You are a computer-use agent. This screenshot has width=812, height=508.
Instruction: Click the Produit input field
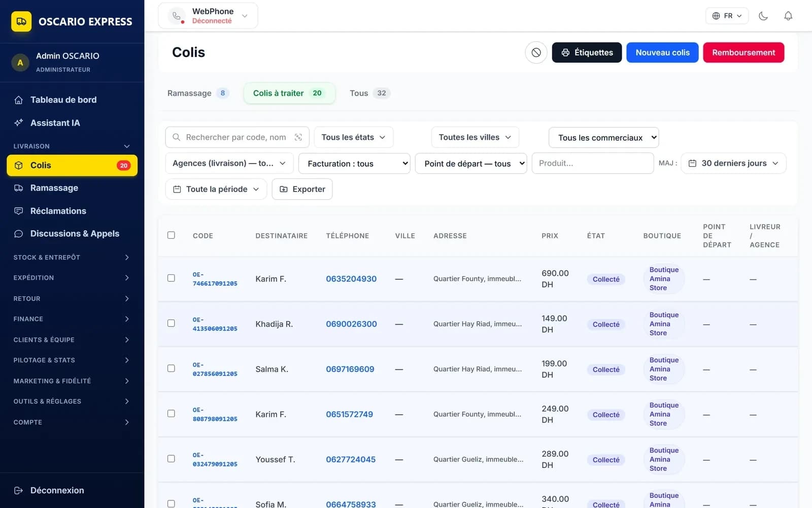(x=592, y=163)
